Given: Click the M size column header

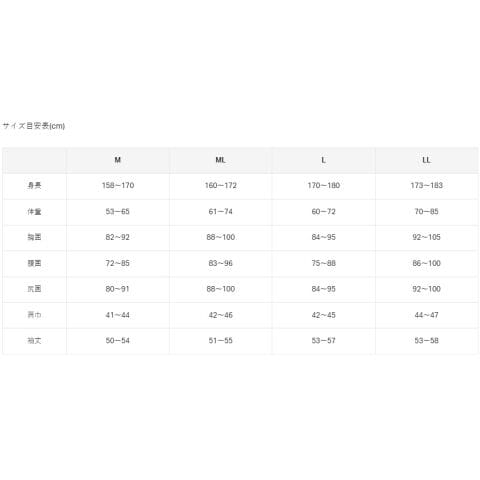Looking at the screenshot, I should pyautogui.click(x=118, y=160).
